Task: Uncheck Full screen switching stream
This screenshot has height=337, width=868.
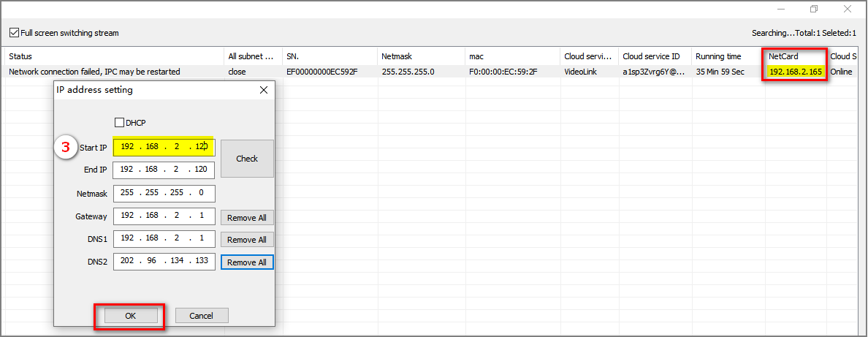Action: [15, 33]
